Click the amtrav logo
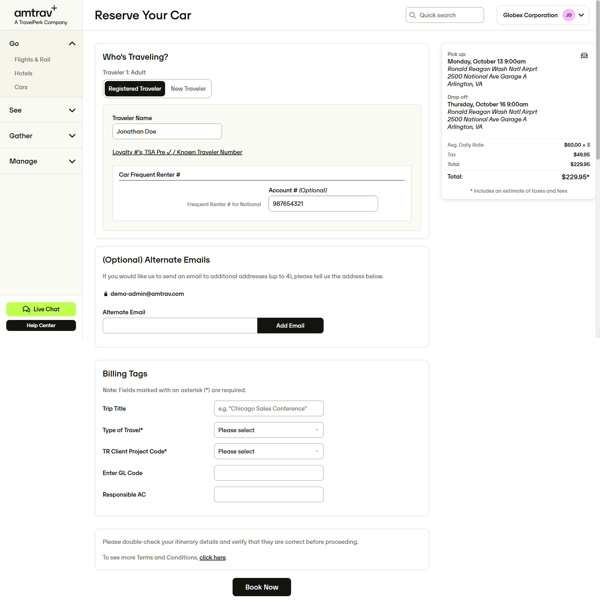The image size is (600, 603). point(35,14)
